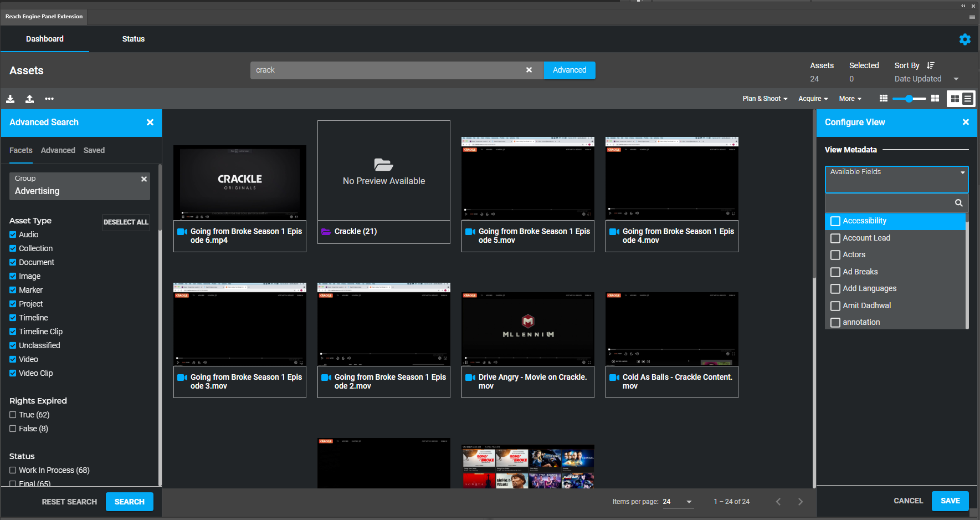The height and width of the screenshot is (520, 980).
Task: Check Work In Process (68) status
Action: (13, 470)
